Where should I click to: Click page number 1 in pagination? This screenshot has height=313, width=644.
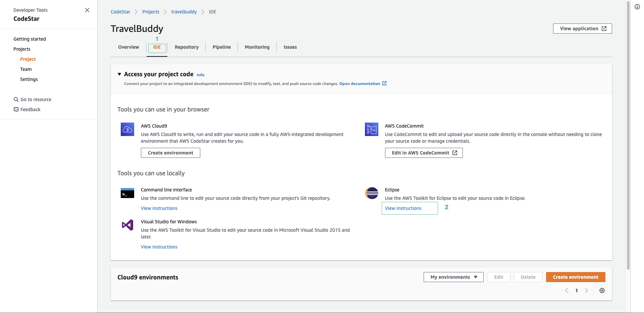[577, 290]
